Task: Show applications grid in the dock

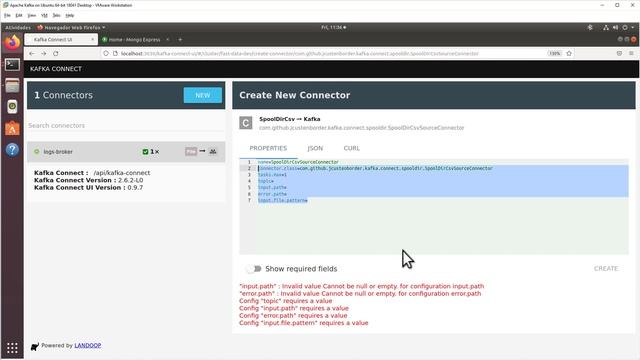Action: tap(12, 348)
